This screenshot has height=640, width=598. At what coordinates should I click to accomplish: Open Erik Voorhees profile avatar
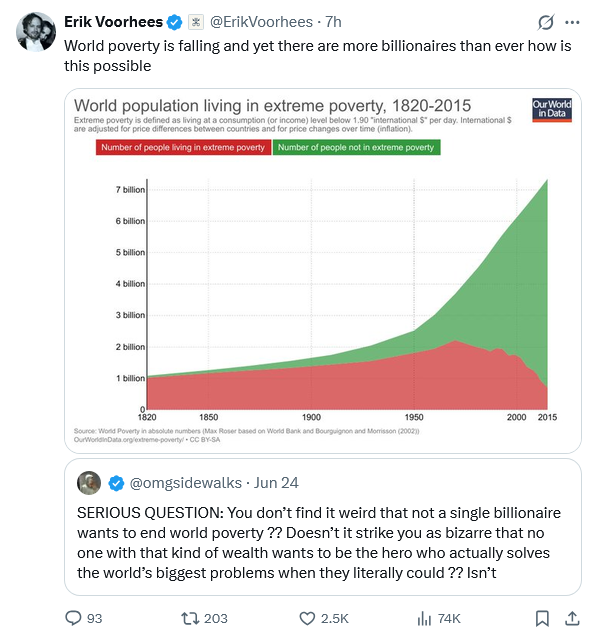tap(36, 32)
